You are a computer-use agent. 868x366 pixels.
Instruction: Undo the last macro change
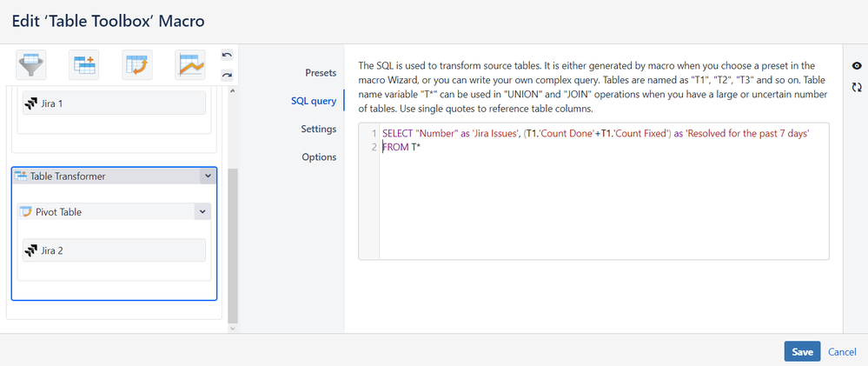point(227,55)
